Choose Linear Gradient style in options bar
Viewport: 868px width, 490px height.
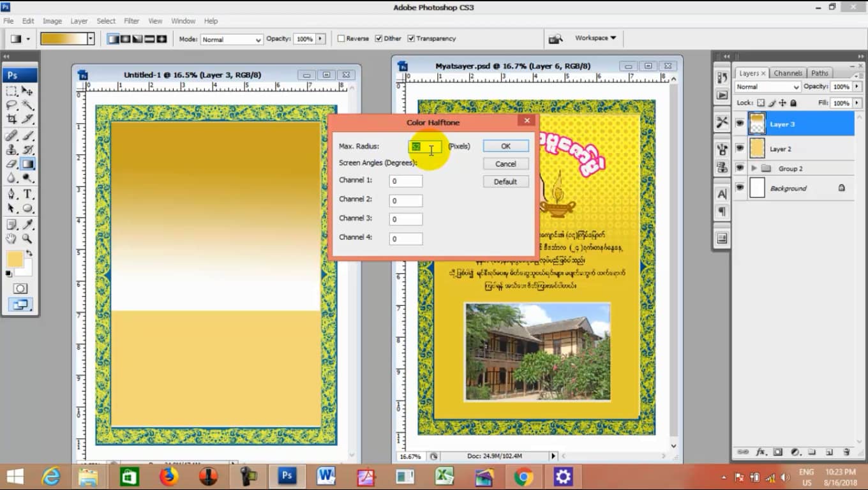coord(113,39)
